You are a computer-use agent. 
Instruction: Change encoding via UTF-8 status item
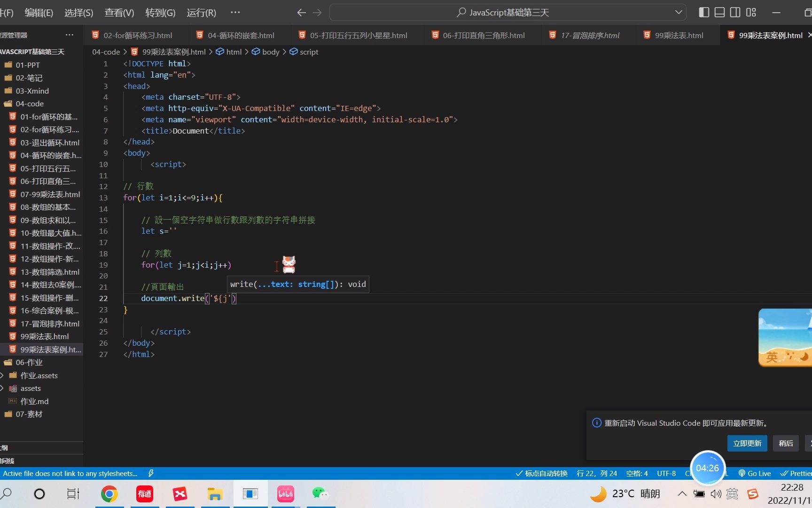point(666,473)
